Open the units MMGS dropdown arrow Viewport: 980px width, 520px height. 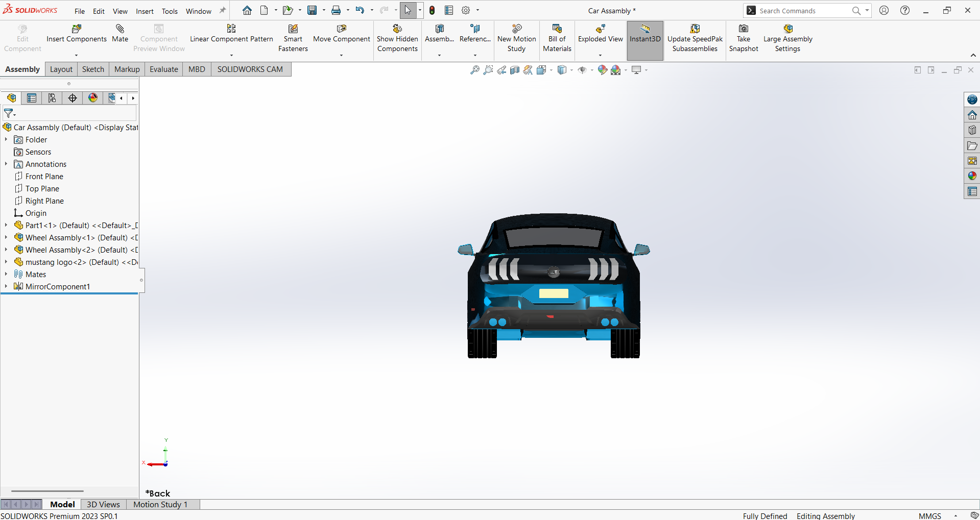coord(955,516)
